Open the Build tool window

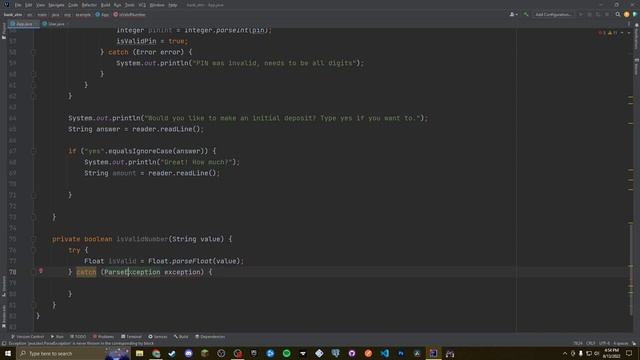pyautogui.click(x=181, y=337)
